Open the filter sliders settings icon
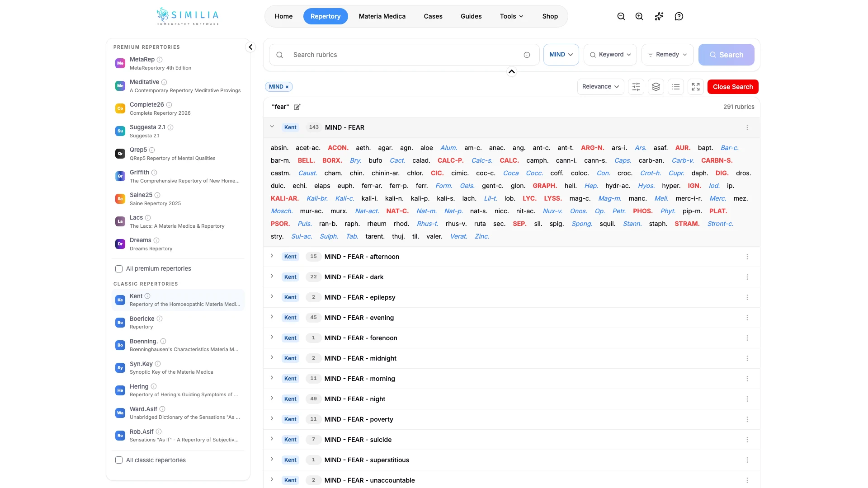868x488 pixels. (636, 87)
